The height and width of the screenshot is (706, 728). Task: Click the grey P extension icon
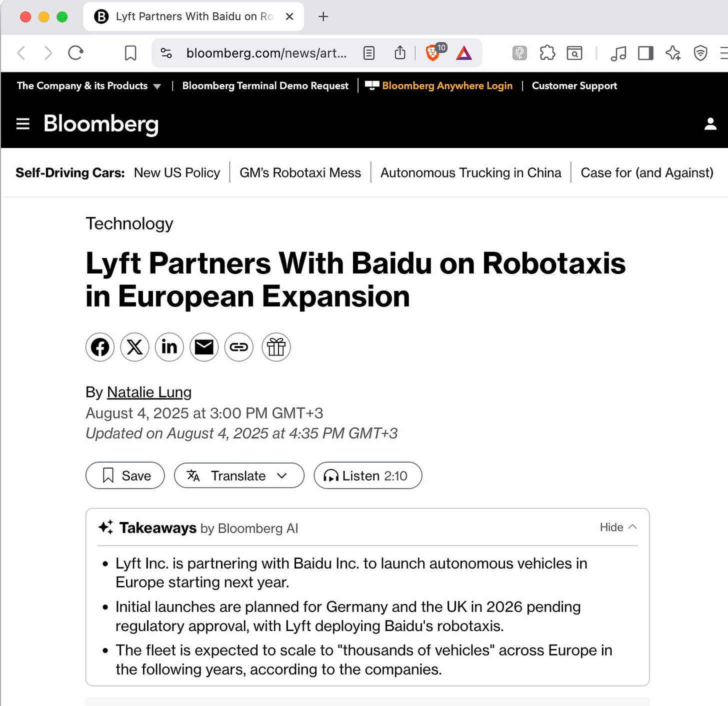tap(520, 53)
